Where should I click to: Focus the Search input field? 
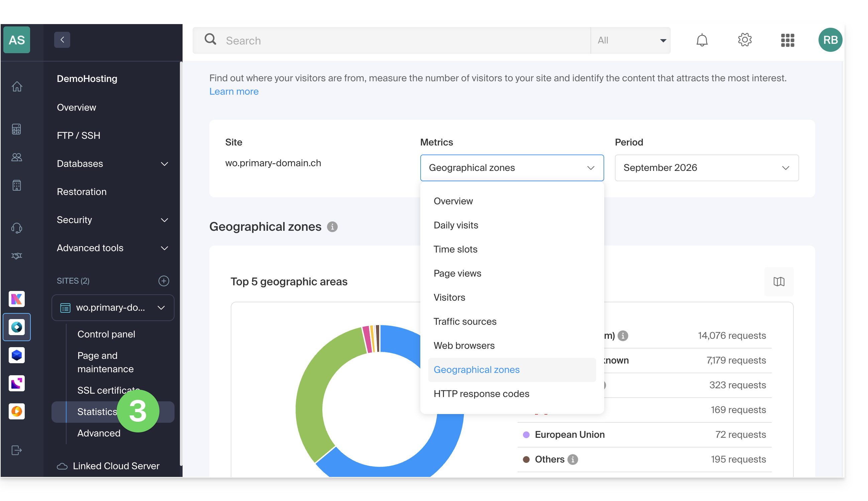pos(406,40)
